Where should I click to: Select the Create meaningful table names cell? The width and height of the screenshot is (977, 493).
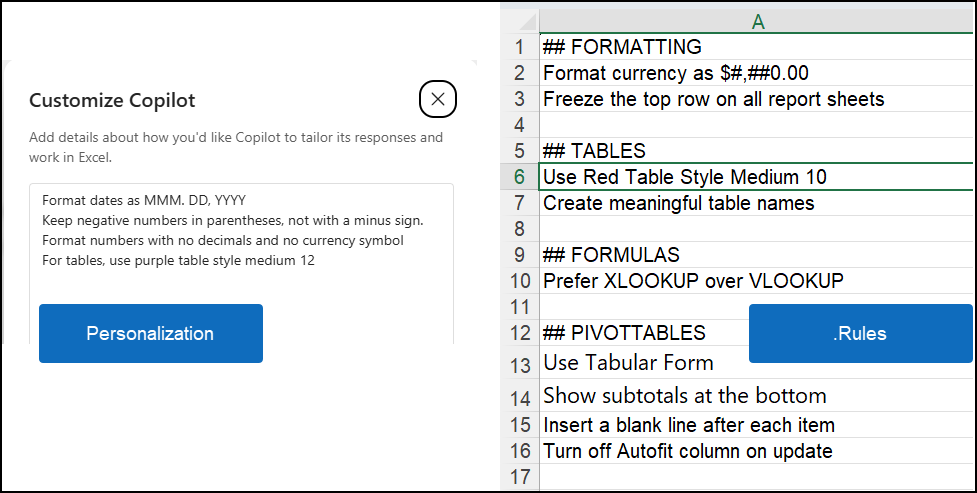click(757, 203)
